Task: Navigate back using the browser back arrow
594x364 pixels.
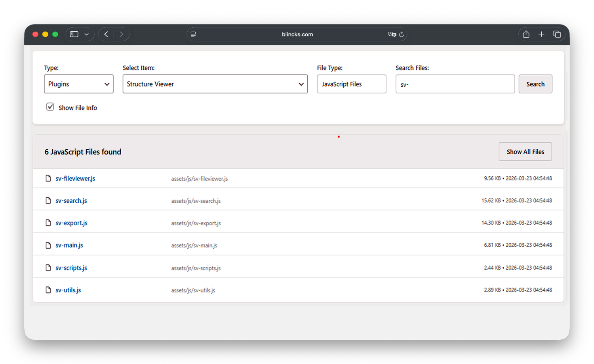Action: point(106,34)
